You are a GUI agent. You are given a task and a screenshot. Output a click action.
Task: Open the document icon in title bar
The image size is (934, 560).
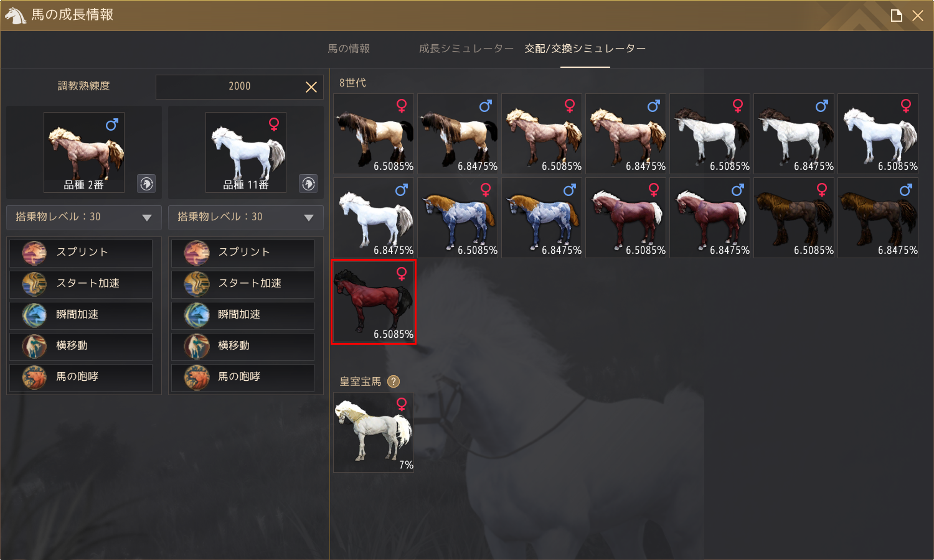point(897,16)
